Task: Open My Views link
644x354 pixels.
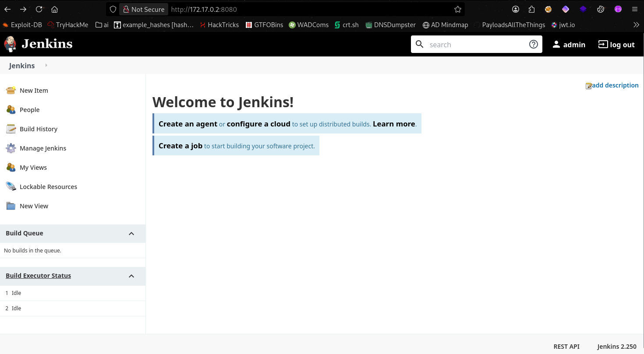Action: [x=33, y=168]
